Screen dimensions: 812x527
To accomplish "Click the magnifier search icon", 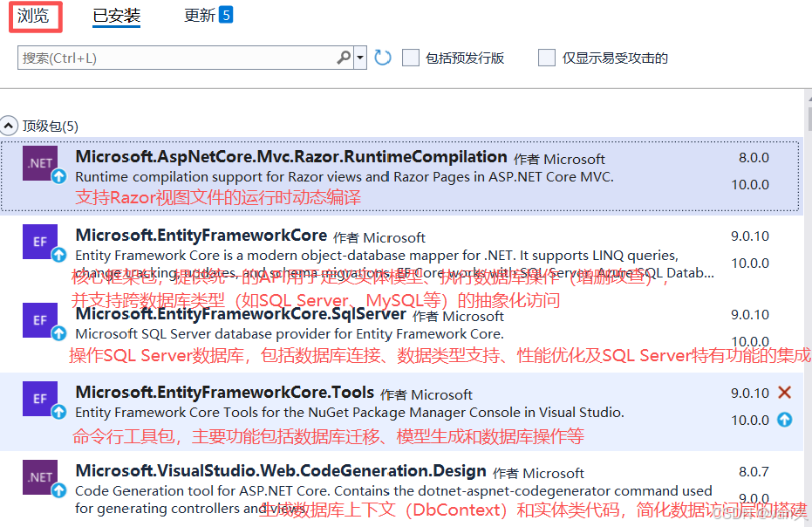I will tap(344, 58).
